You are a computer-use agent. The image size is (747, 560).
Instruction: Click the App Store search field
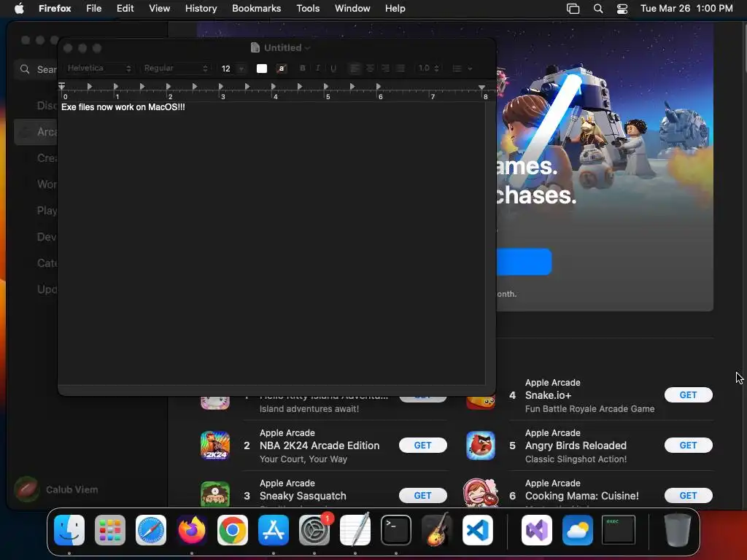pos(37,69)
